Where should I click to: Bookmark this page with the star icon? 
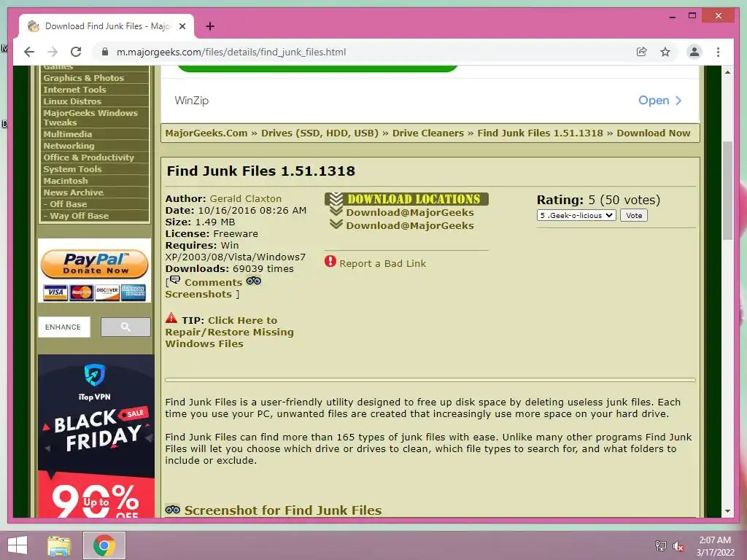665,52
